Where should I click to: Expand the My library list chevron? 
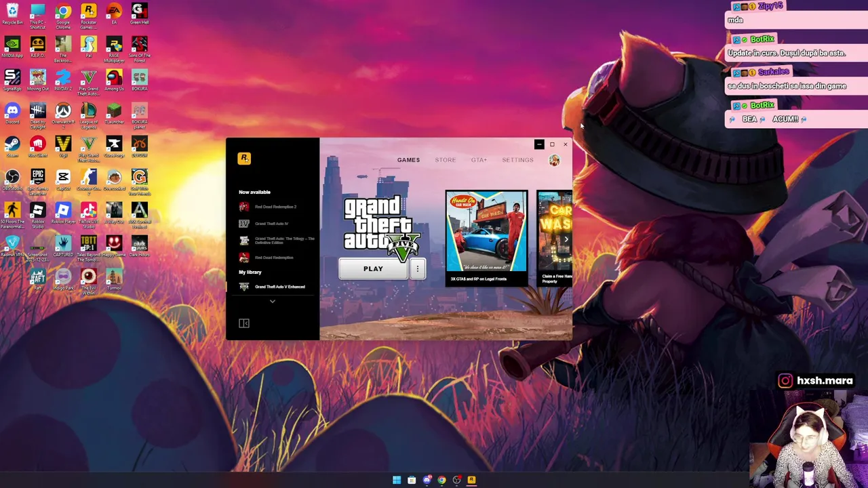click(272, 301)
